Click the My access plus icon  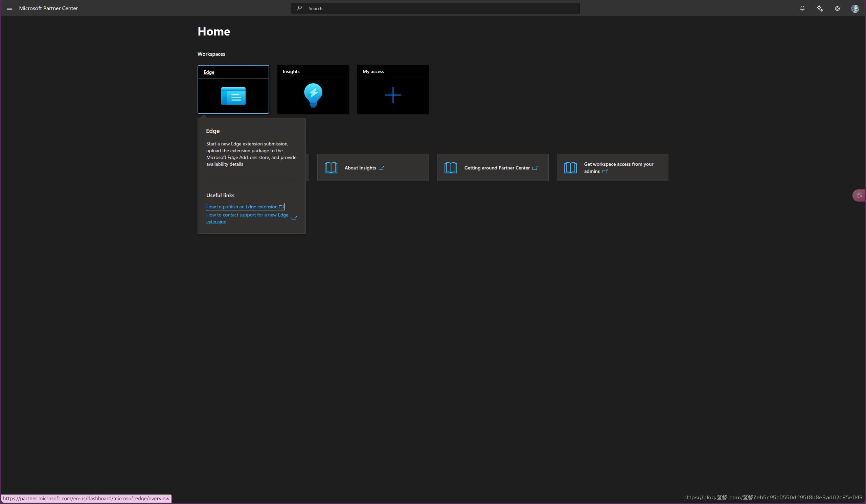click(x=393, y=95)
